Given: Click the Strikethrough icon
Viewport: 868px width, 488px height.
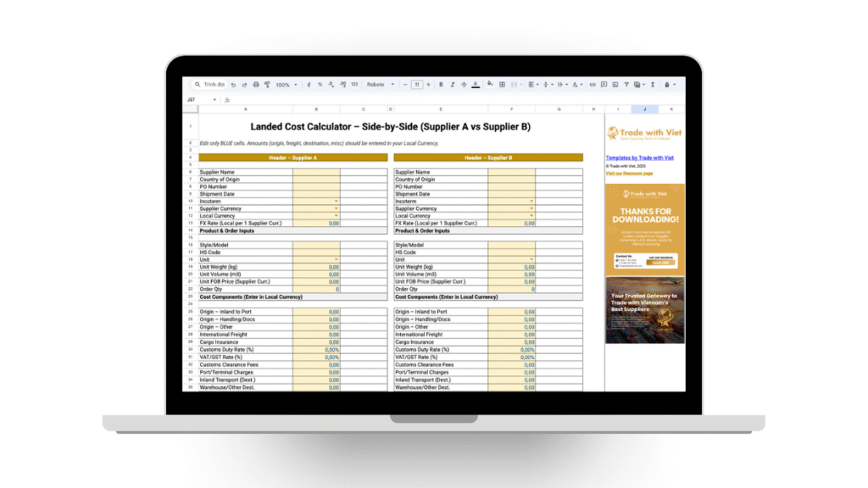Looking at the screenshot, I should point(464,85).
